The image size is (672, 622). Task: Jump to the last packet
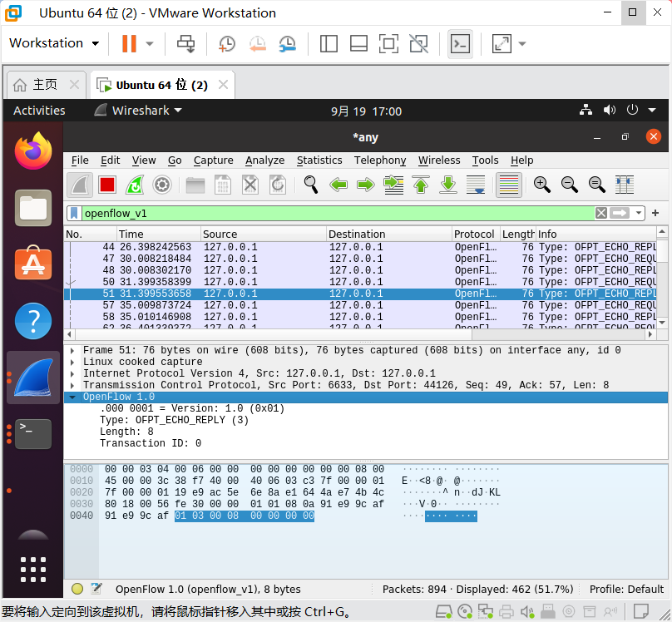(448, 185)
